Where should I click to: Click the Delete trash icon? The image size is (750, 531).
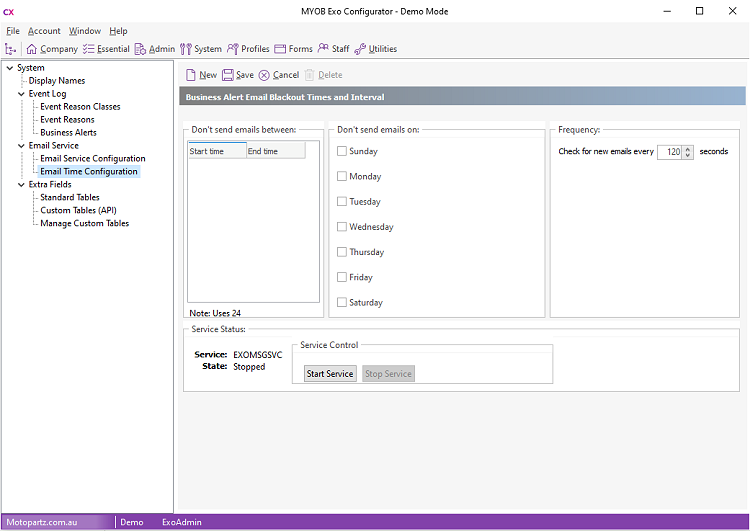pos(309,75)
